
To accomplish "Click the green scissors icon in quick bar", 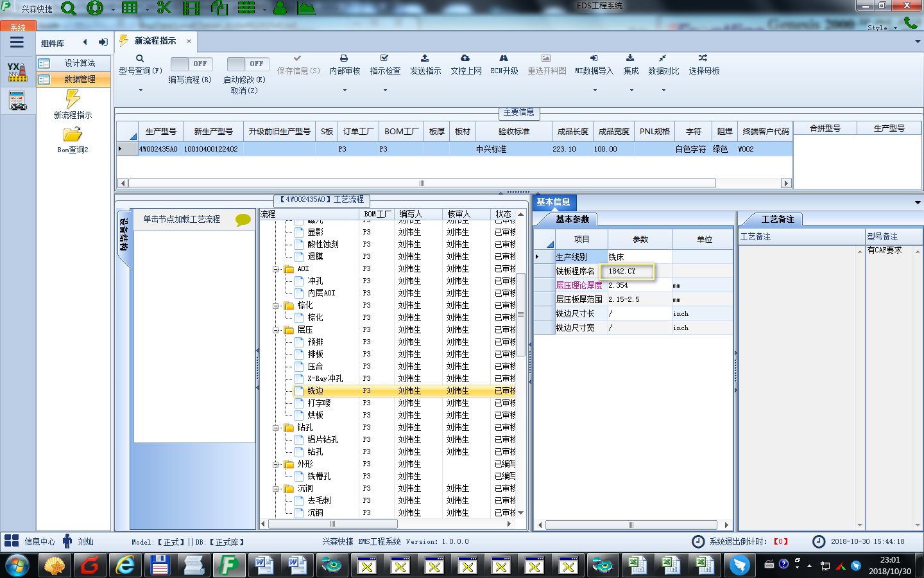I will [164, 8].
